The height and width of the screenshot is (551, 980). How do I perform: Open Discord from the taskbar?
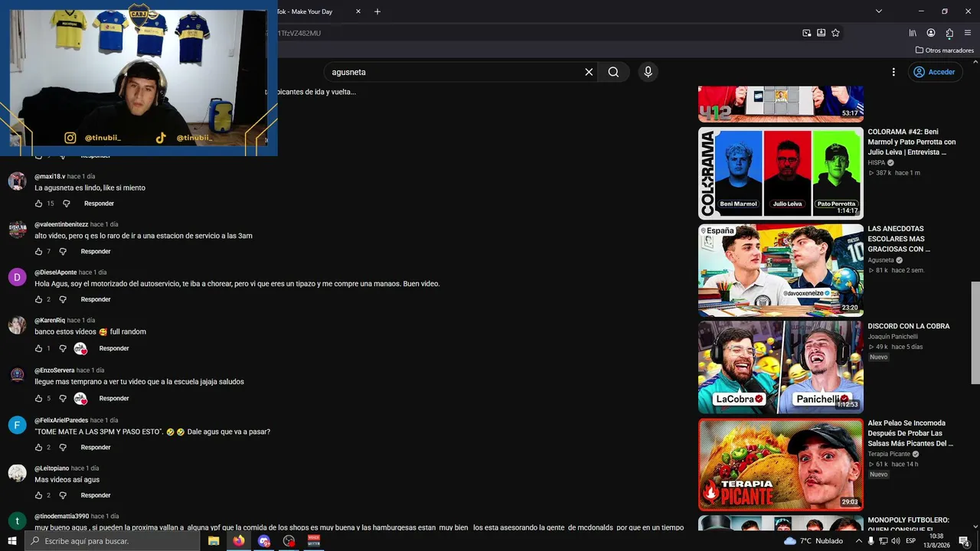tap(264, 541)
